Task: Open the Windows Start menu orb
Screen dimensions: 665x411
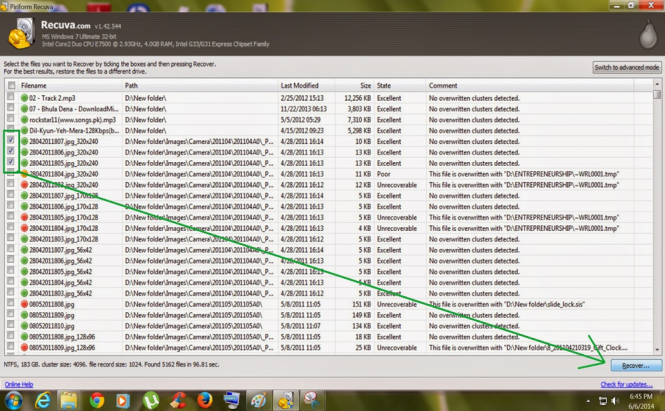Action: (x=13, y=400)
